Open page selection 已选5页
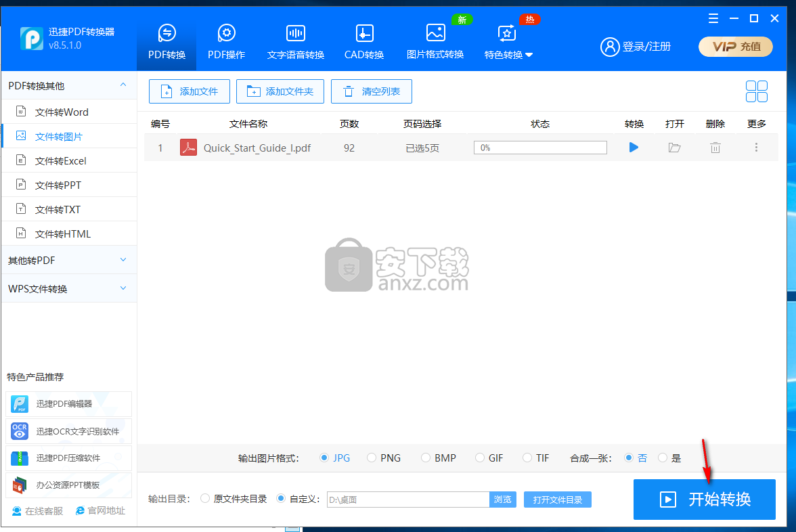This screenshot has width=796, height=532. [x=422, y=148]
